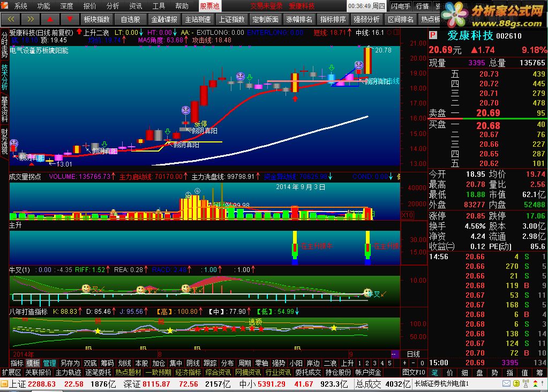Click the 板块指数 toolbar button

[x=97, y=19]
